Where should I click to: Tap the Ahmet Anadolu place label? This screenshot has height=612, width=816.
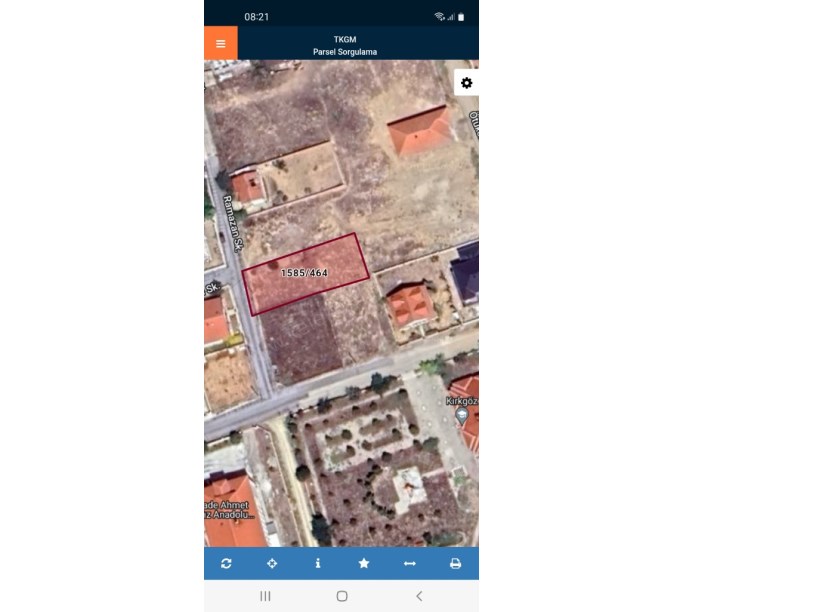click(x=228, y=511)
